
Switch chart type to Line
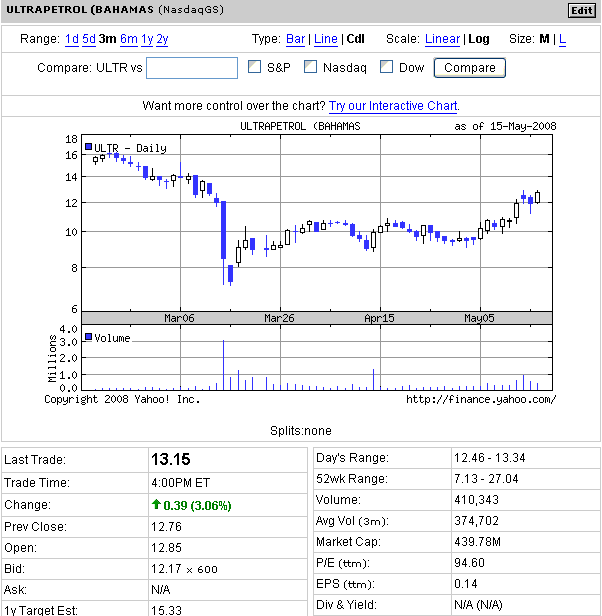pos(325,39)
